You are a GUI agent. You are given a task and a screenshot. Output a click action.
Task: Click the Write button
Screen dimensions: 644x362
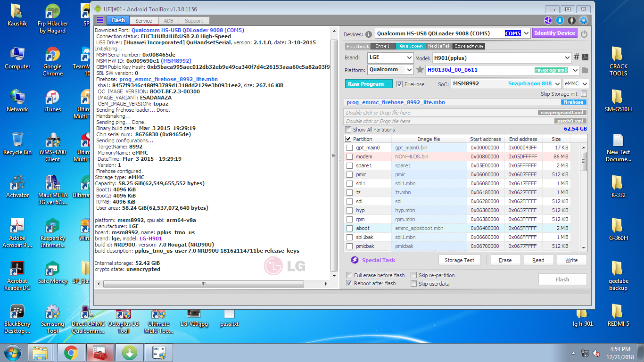pyautogui.click(x=571, y=260)
